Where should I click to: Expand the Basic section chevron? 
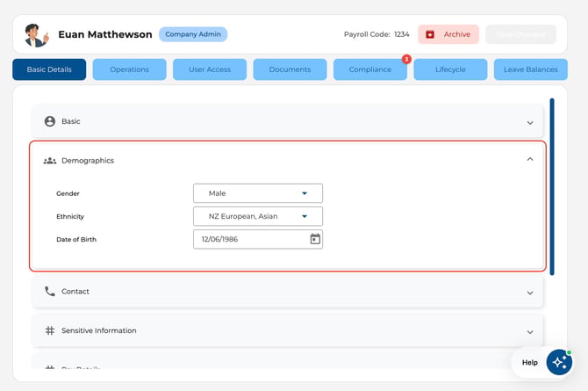530,123
